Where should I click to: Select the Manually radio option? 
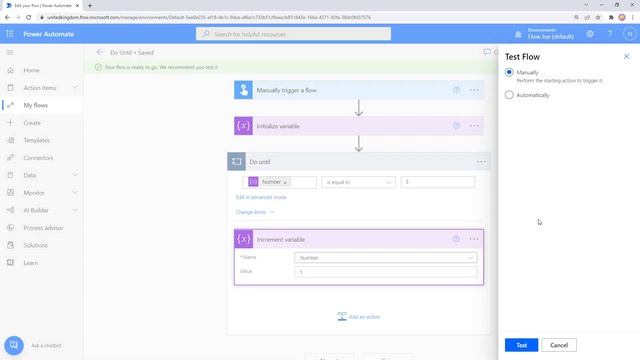point(509,72)
